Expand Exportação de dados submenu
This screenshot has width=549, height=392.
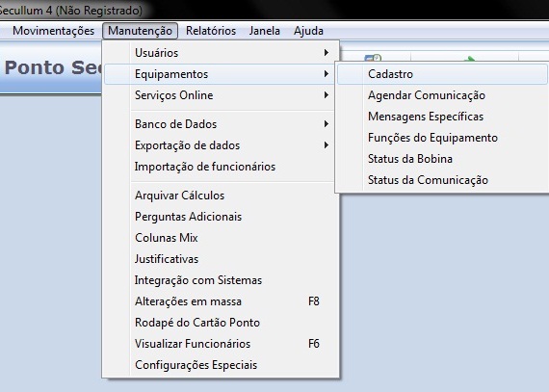[221, 145]
